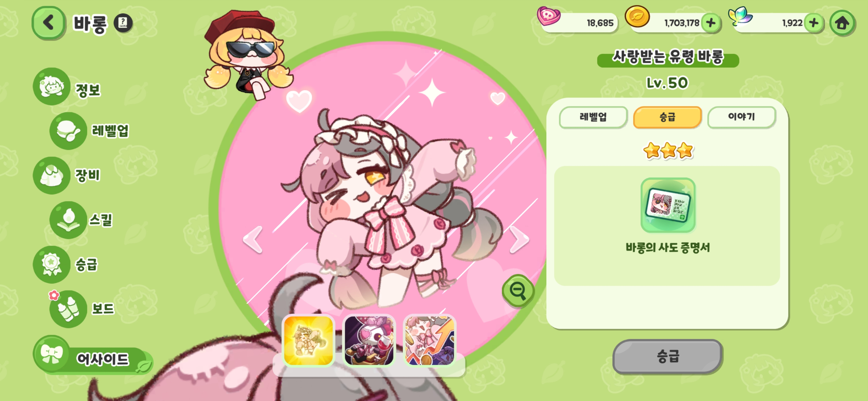The image size is (868, 401).
Task: Show the next character with the right arrow
Action: [519, 239]
